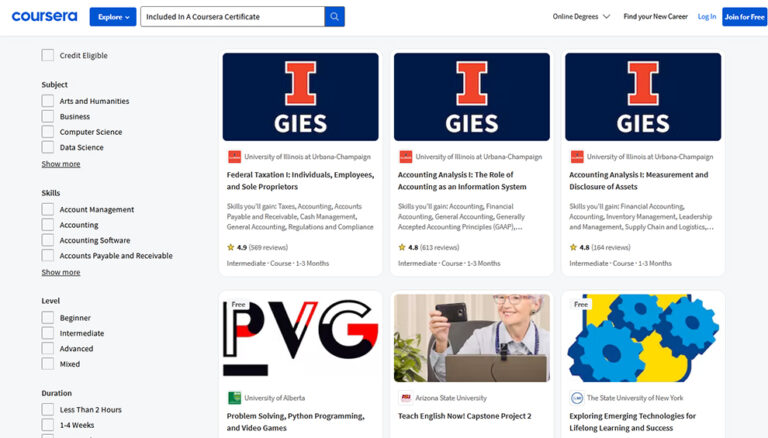Click University of Alberta provider name
768x438 pixels.
275,398
